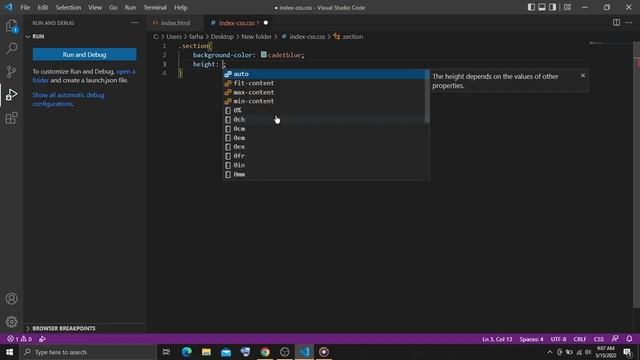Toggle panel layout icon in title bar
This screenshot has height=360, width=640.
click(542, 7)
